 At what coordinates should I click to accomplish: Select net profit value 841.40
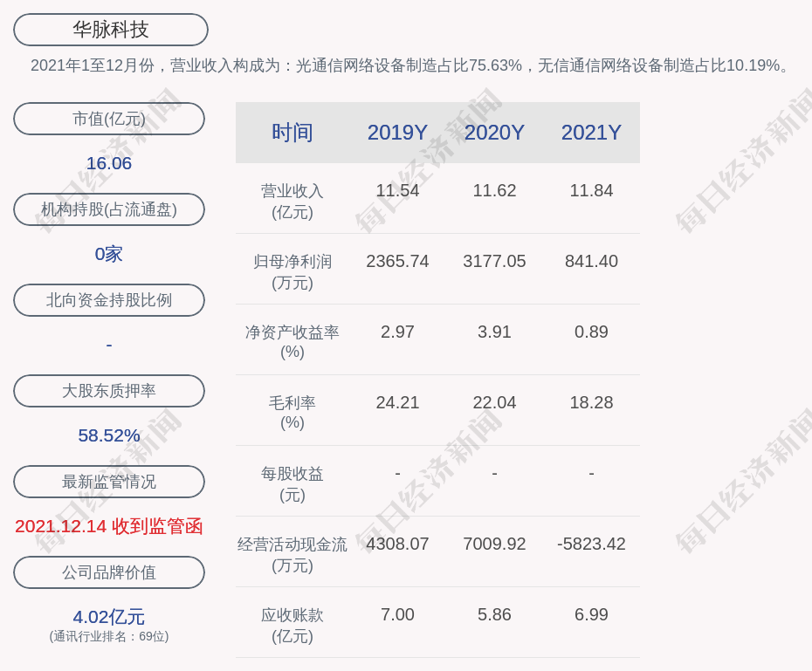pos(591,261)
